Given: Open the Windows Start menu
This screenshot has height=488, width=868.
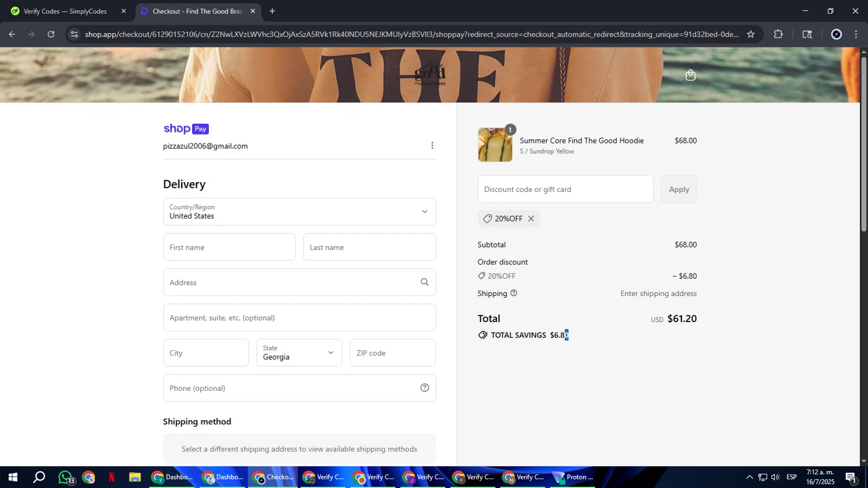Looking at the screenshot, I should [13, 477].
